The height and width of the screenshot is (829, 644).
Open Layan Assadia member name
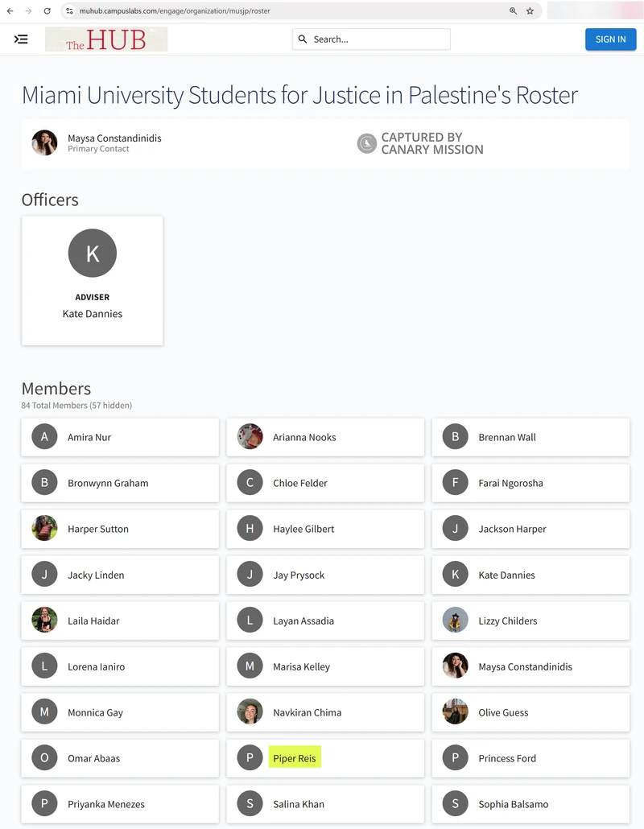click(303, 621)
